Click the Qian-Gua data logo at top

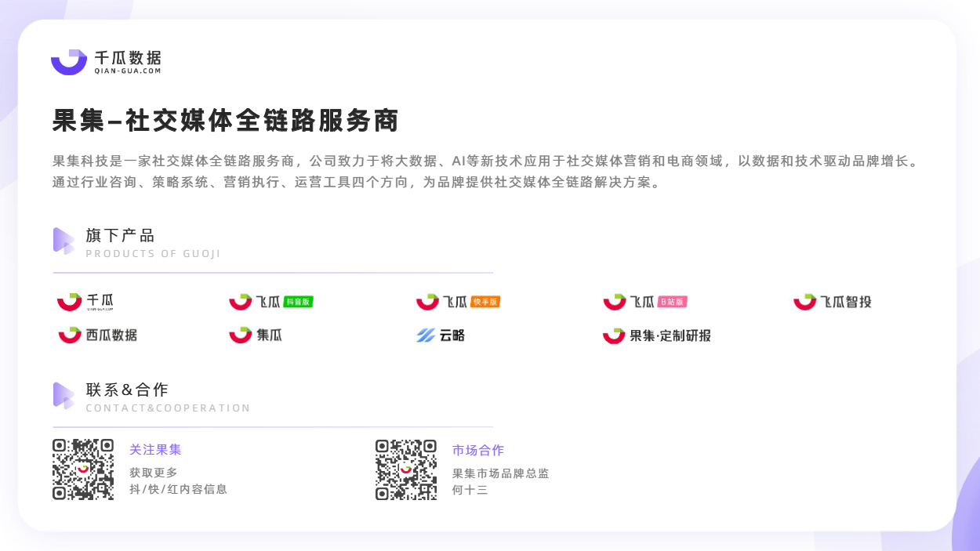tap(106, 62)
